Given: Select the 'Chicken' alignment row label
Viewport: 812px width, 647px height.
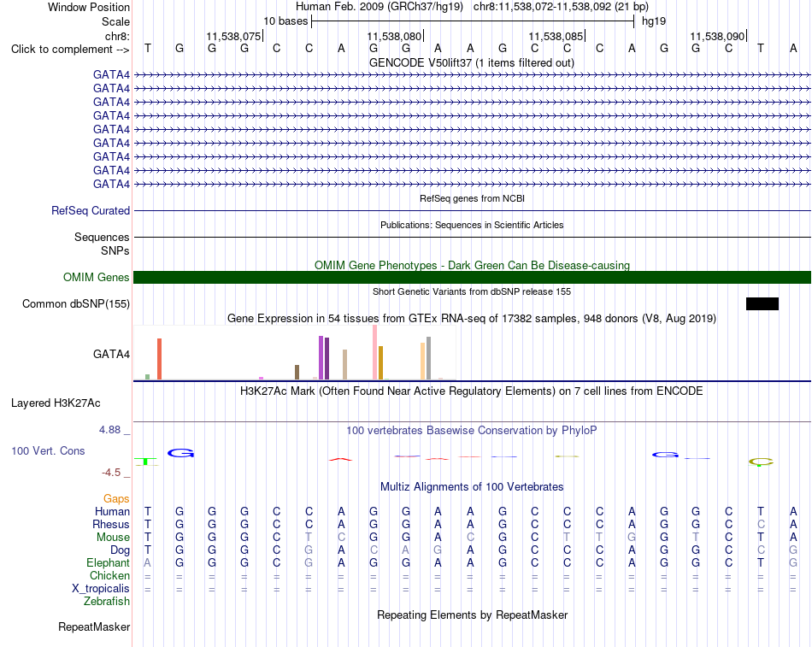Looking at the screenshot, I should coord(109,575).
